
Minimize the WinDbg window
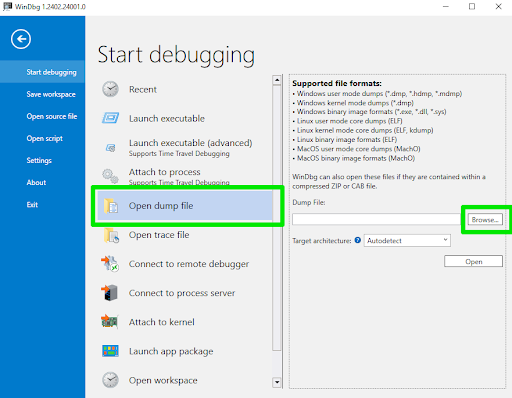[x=446, y=6]
